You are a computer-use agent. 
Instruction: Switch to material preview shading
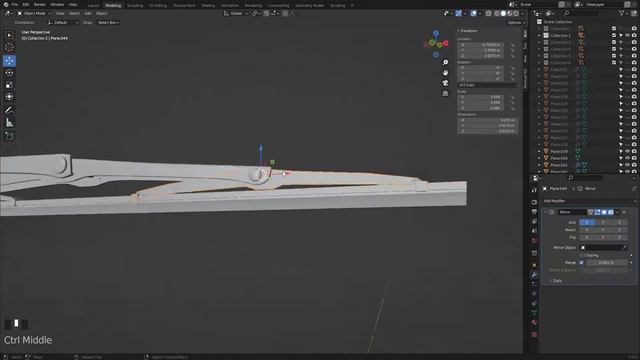coord(509,13)
